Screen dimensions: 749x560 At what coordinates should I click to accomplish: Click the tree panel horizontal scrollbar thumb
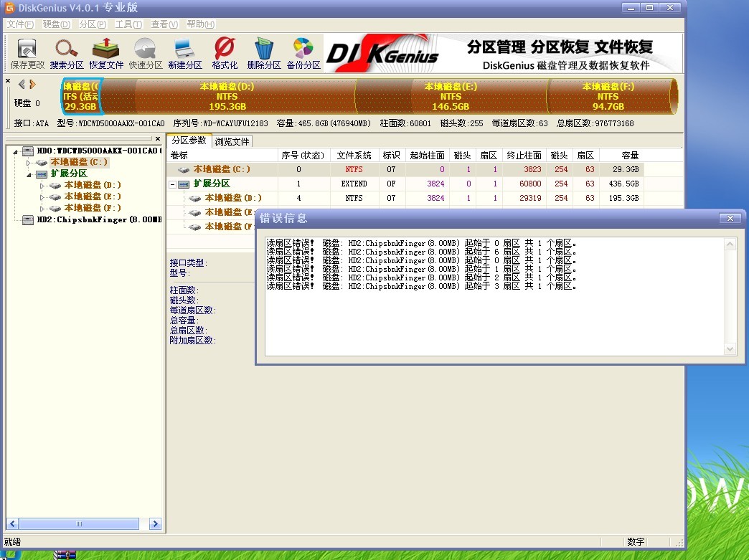pos(79,523)
